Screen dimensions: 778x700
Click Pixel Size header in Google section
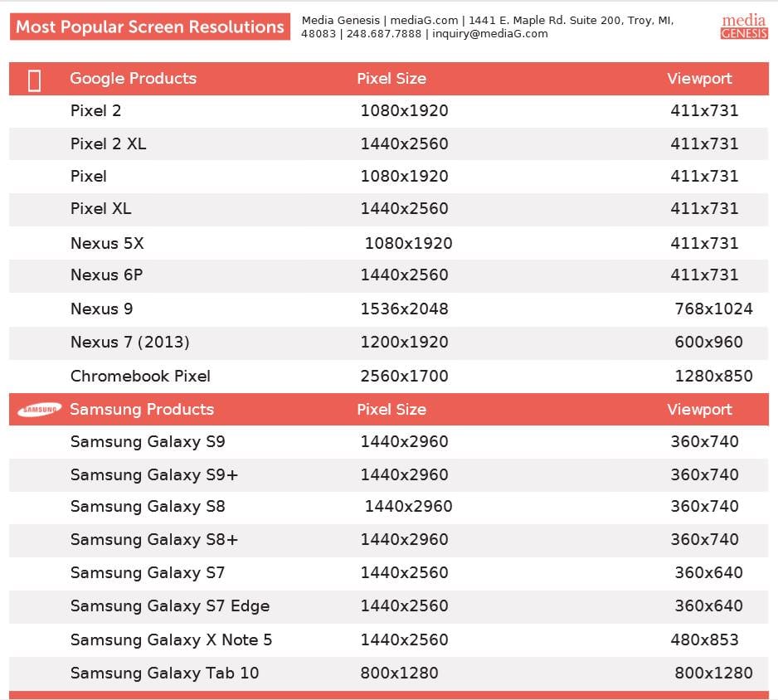pyautogui.click(x=391, y=79)
